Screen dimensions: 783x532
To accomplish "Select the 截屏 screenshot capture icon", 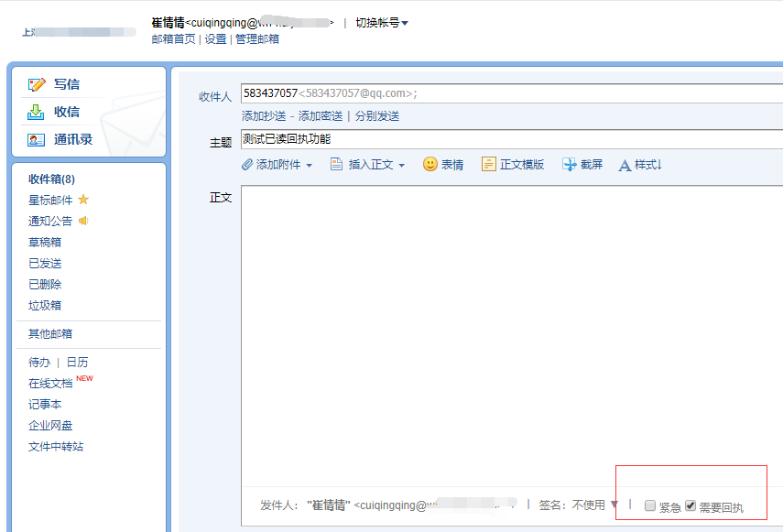I will pos(571,163).
